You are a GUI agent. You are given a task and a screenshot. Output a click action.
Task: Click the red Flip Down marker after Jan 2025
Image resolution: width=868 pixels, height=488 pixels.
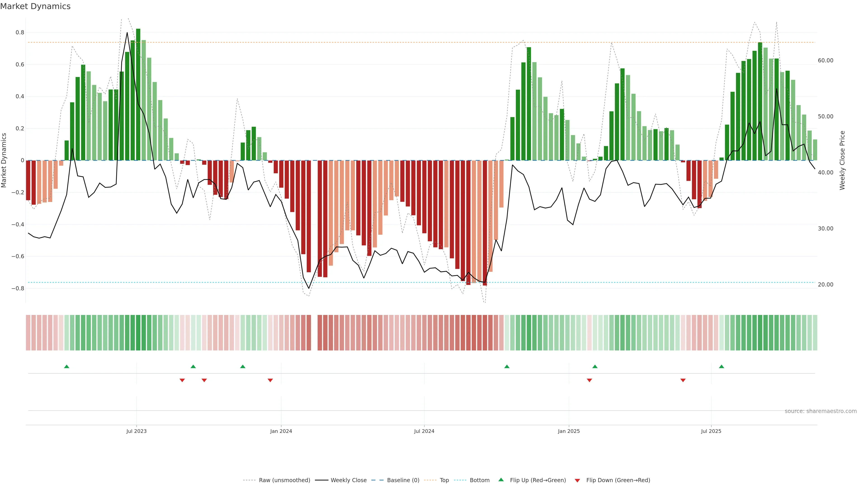pos(589,380)
